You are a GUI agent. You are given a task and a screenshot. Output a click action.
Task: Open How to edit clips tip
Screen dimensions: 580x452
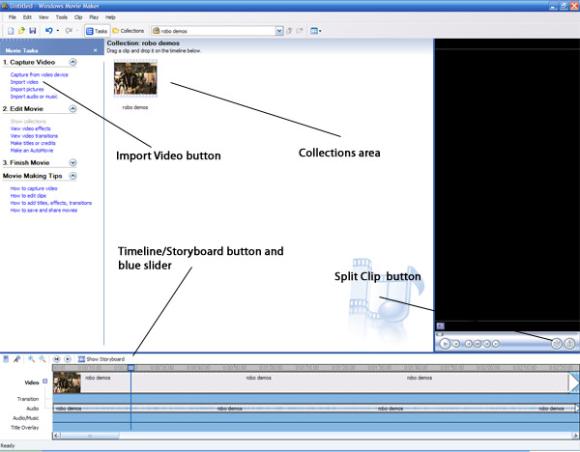click(28, 196)
